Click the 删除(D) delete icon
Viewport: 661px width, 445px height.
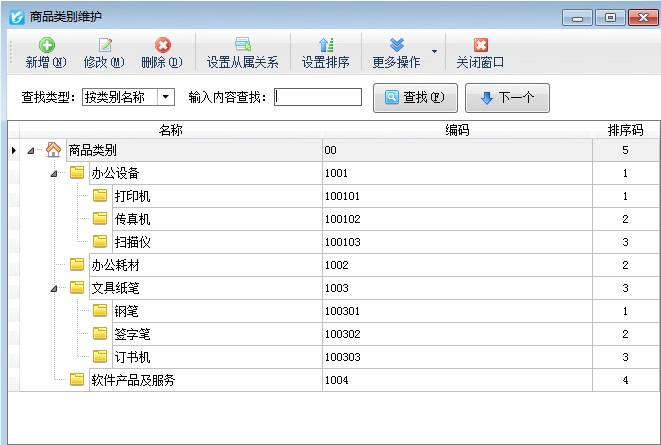click(x=162, y=45)
